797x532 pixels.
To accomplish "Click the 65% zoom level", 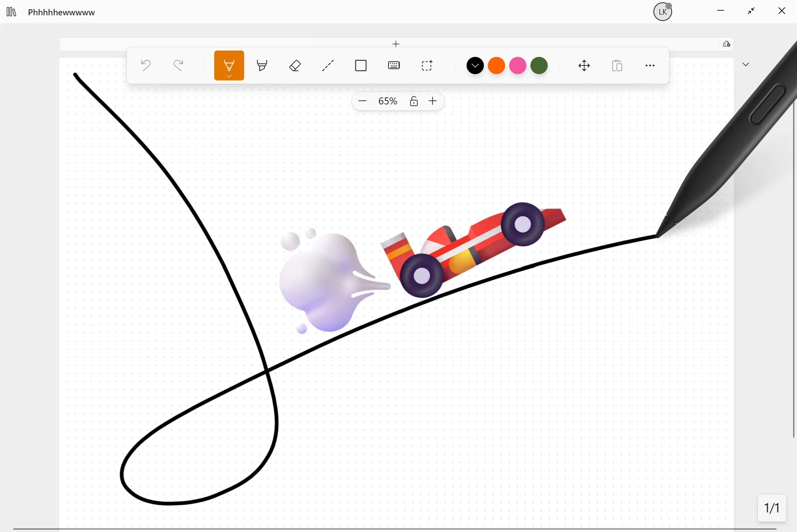I will pos(388,101).
